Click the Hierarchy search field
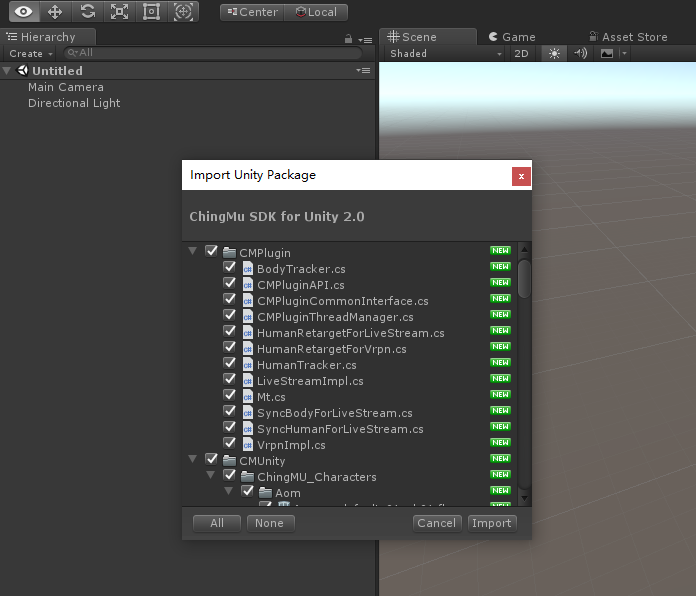Screen dimensions: 696x596 click(213, 53)
